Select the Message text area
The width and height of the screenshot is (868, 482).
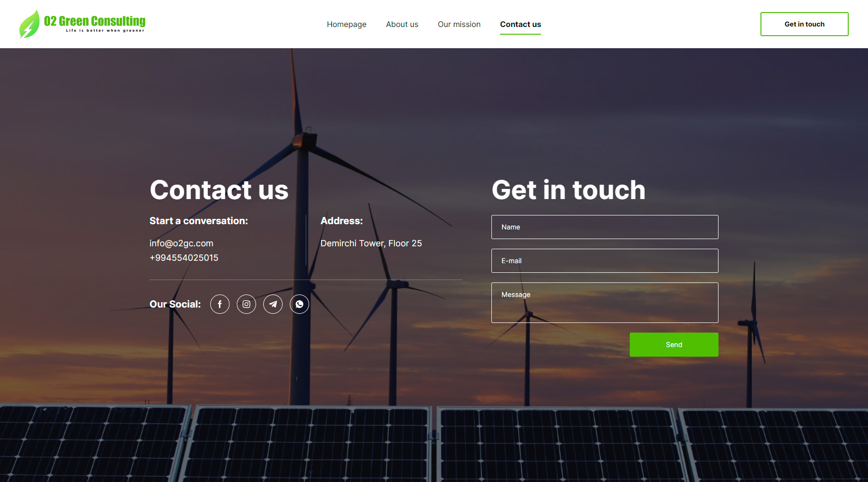[605, 303]
